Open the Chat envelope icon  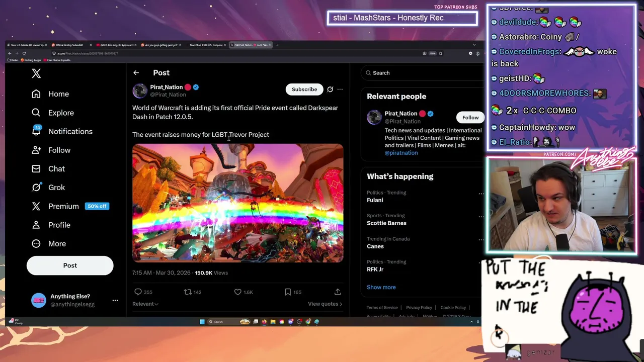coord(36,168)
